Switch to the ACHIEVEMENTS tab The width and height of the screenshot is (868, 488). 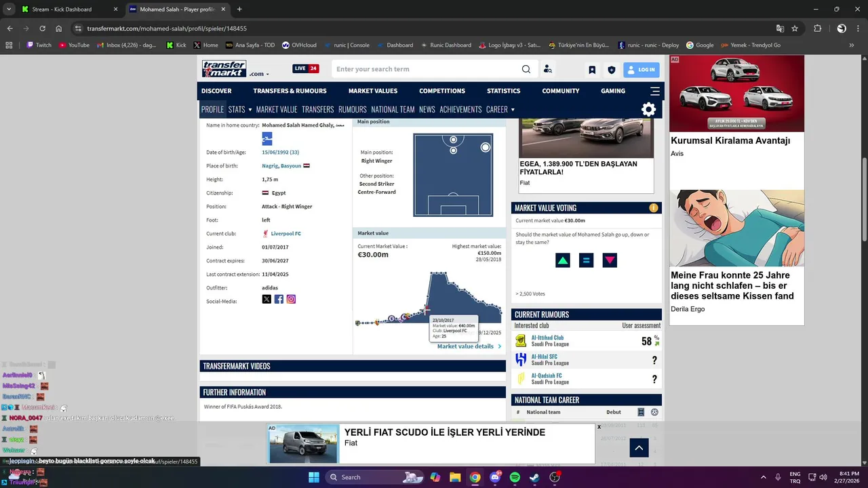tap(460, 109)
